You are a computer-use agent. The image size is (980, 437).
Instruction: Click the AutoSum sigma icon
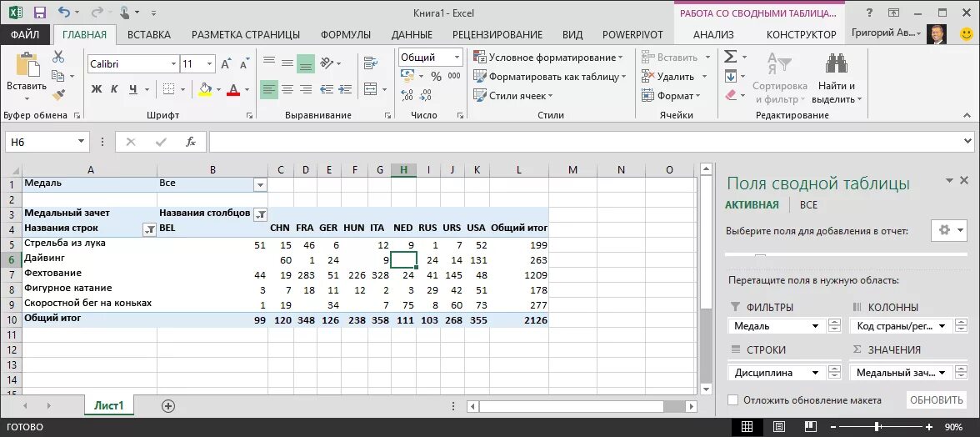(x=730, y=57)
